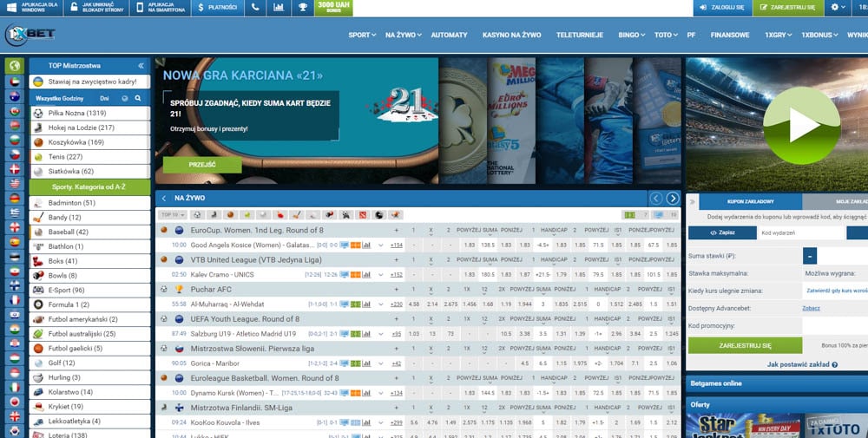Select the globe all-countries icon

tap(15, 66)
